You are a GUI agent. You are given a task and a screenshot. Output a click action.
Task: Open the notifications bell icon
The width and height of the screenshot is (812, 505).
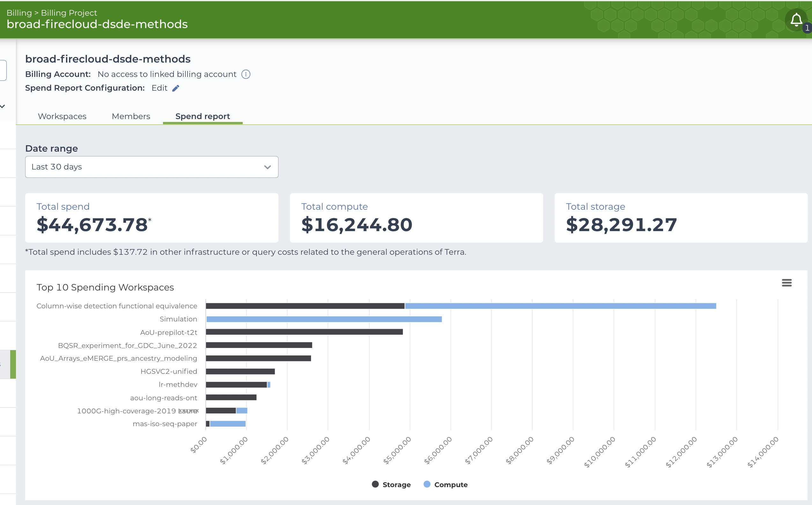(x=796, y=20)
